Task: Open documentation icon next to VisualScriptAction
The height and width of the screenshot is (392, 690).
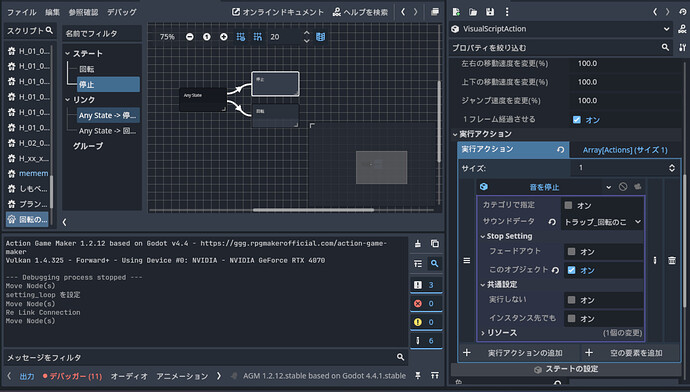Action: tap(682, 29)
